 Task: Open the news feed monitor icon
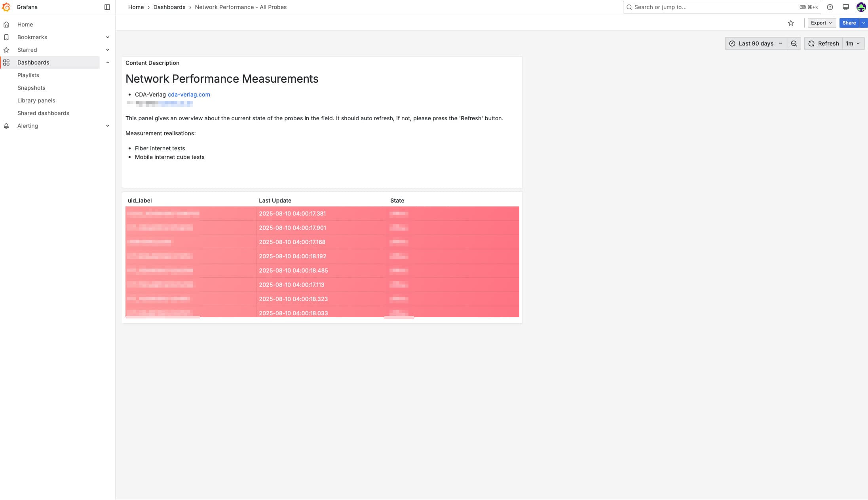click(845, 7)
